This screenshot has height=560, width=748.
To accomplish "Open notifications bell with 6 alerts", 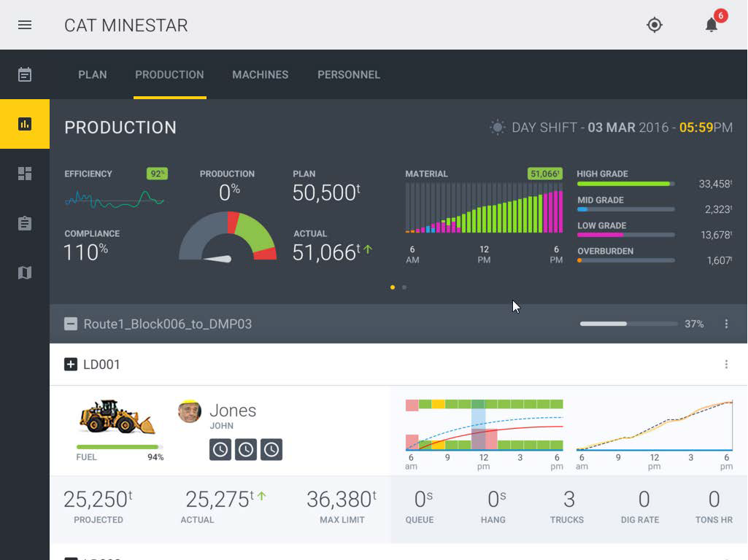I will click(712, 25).
